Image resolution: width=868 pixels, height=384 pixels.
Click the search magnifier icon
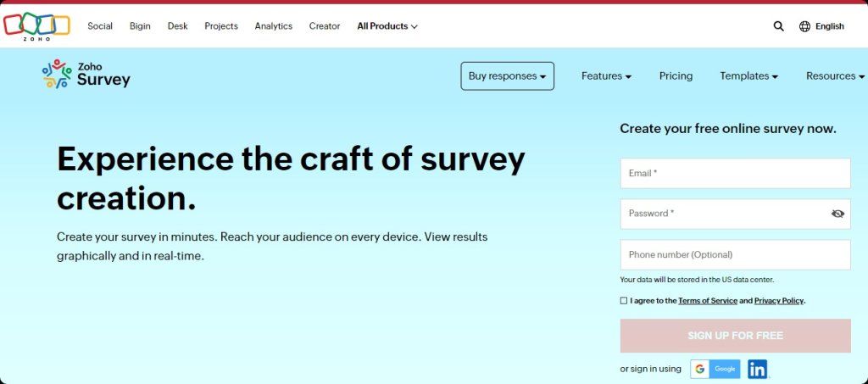[x=778, y=26]
